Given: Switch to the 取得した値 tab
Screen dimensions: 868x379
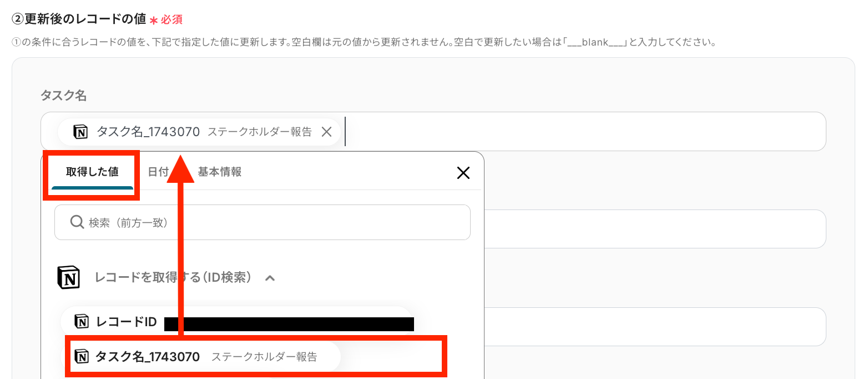Looking at the screenshot, I should click(92, 172).
